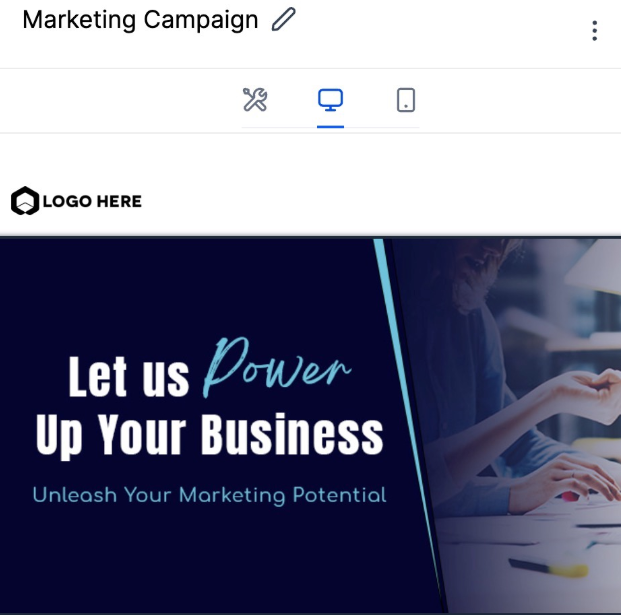Screen dimensions: 621x615
Task: Click the white lamp shade in the photo
Action: tap(593, 267)
